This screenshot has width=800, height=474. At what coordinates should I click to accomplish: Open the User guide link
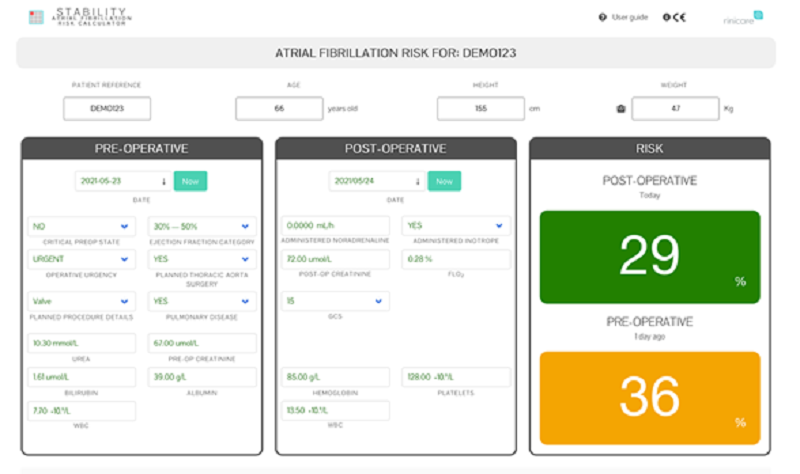(630, 17)
